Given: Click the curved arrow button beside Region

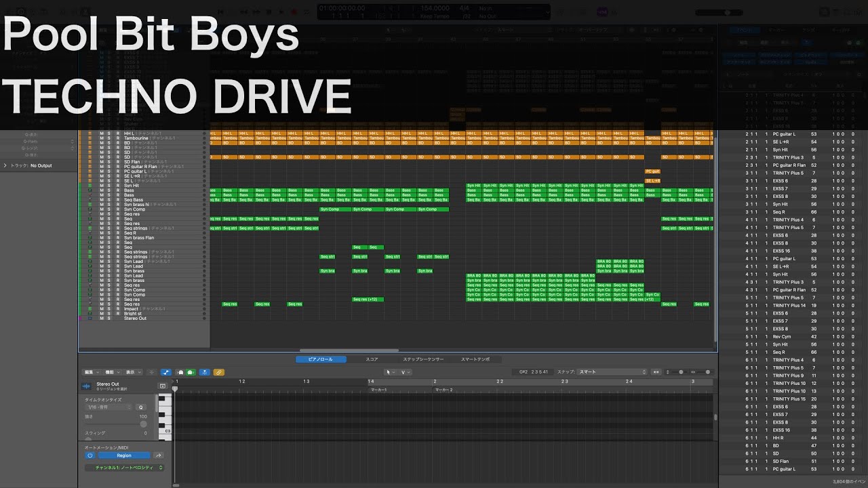Looking at the screenshot, I should (159, 455).
